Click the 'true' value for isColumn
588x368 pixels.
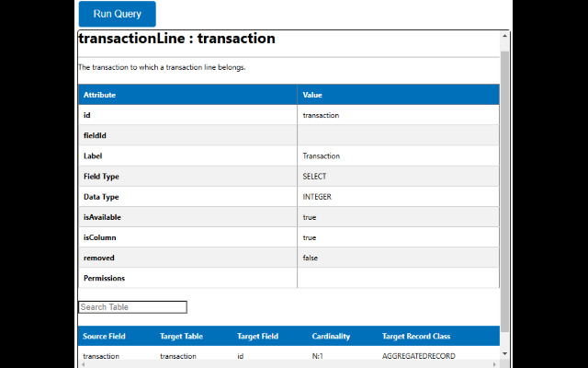[310, 237]
